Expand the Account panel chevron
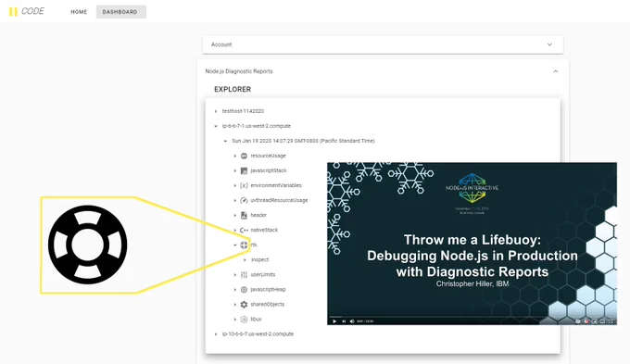This screenshot has height=364, width=630. (549, 44)
